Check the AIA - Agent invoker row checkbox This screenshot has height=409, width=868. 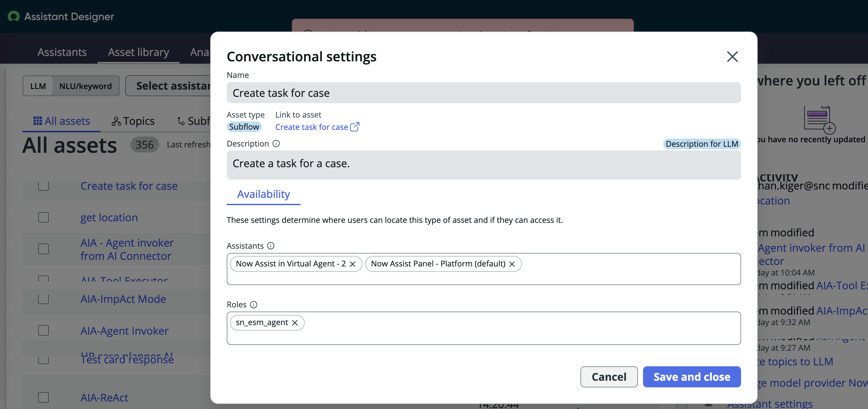tap(44, 249)
